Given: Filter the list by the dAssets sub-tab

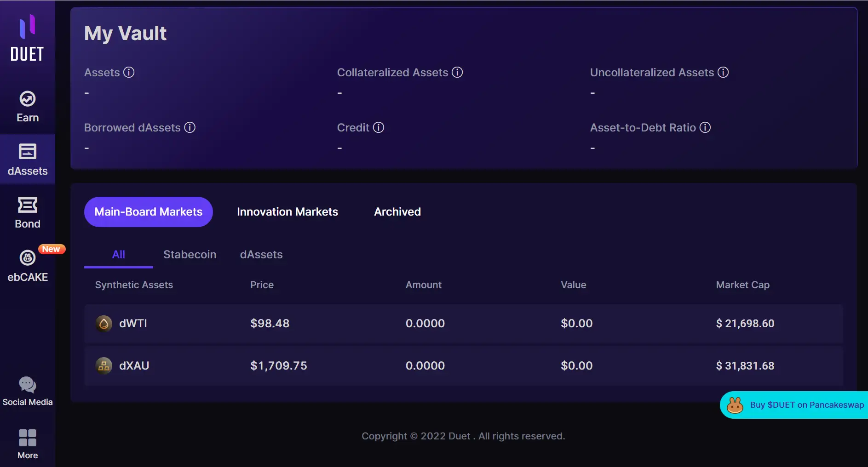Looking at the screenshot, I should click(x=261, y=255).
